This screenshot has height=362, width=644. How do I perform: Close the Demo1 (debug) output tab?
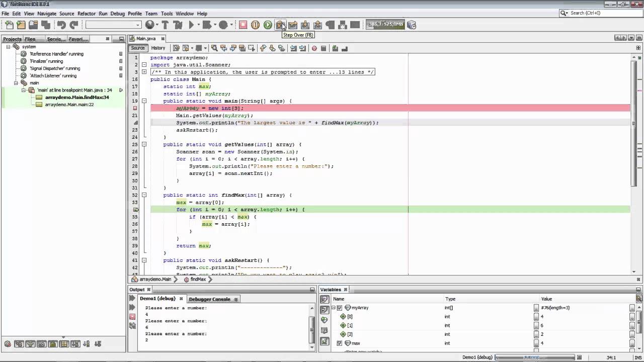(x=181, y=299)
